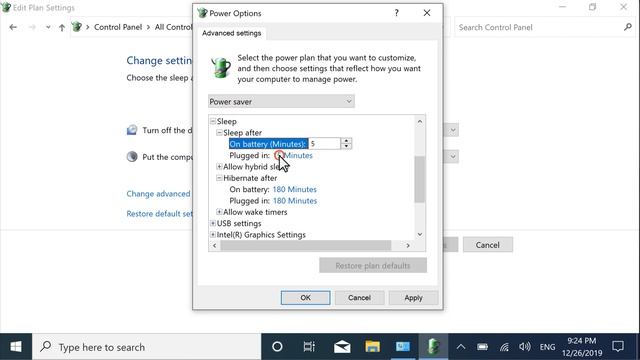640x360 pixels.
Task: Expand the Allow wake timers node
Action: coord(219,212)
